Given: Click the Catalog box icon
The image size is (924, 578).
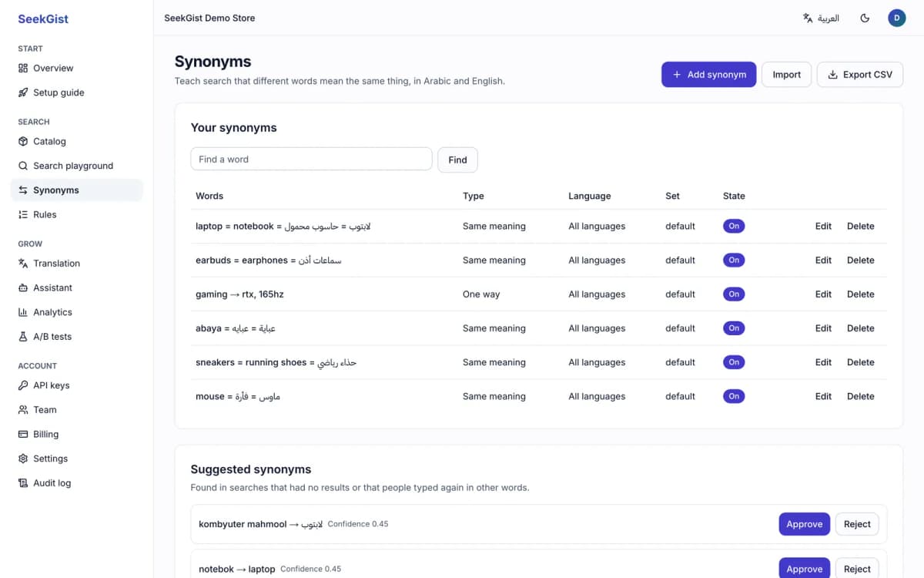Looking at the screenshot, I should 23,141.
